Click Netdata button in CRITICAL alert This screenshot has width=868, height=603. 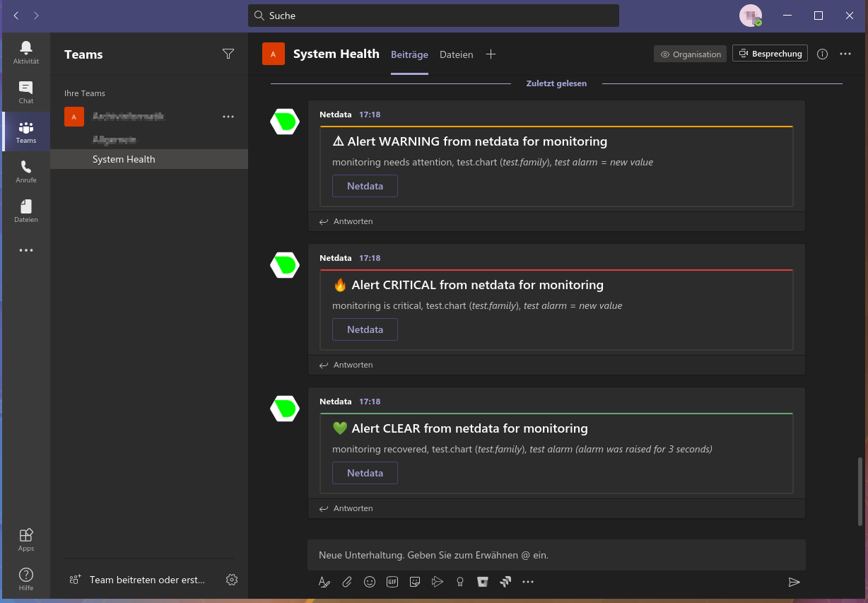click(365, 329)
